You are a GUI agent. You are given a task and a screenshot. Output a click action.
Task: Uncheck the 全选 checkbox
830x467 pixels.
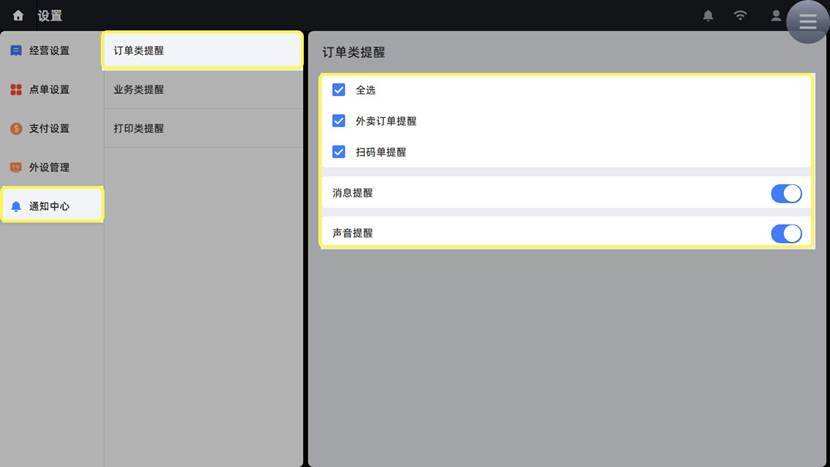(338, 89)
